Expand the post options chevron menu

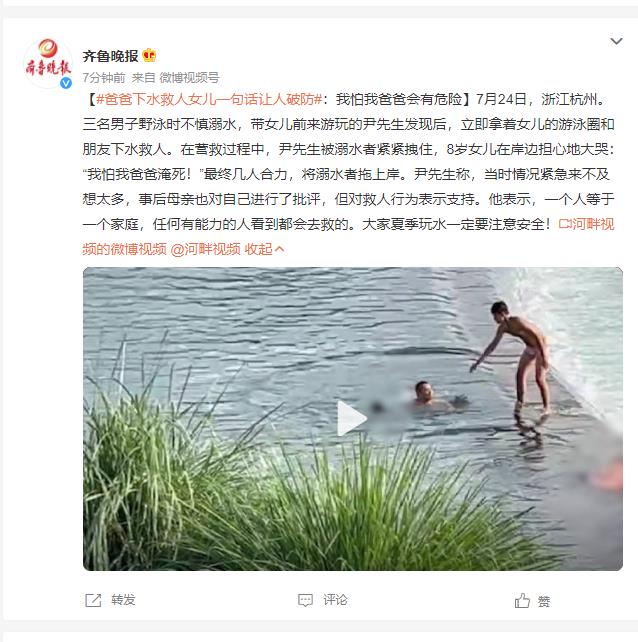pyautogui.click(x=616, y=41)
